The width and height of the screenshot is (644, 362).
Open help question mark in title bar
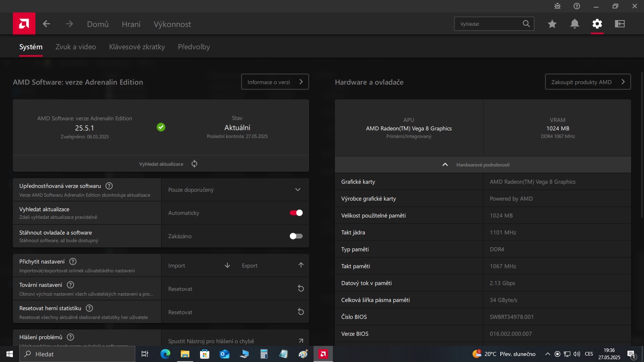[577, 6]
